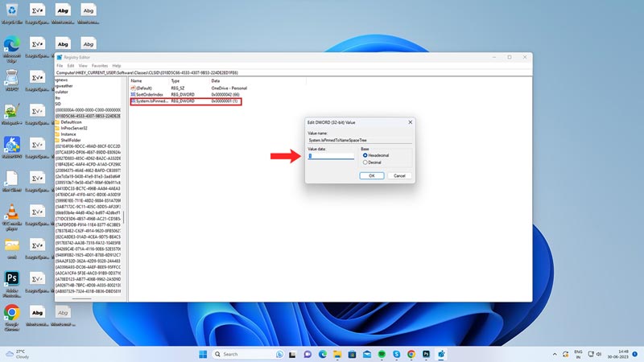The width and height of the screenshot is (644, 362).
Task: Open the Help menu in Registry Editor
Action: [x=117, y=66]
